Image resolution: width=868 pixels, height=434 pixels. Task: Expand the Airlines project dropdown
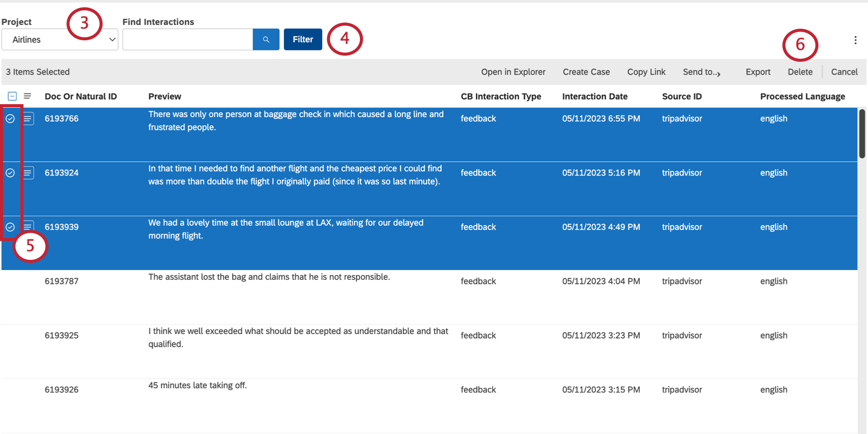(x=60, y=39)
